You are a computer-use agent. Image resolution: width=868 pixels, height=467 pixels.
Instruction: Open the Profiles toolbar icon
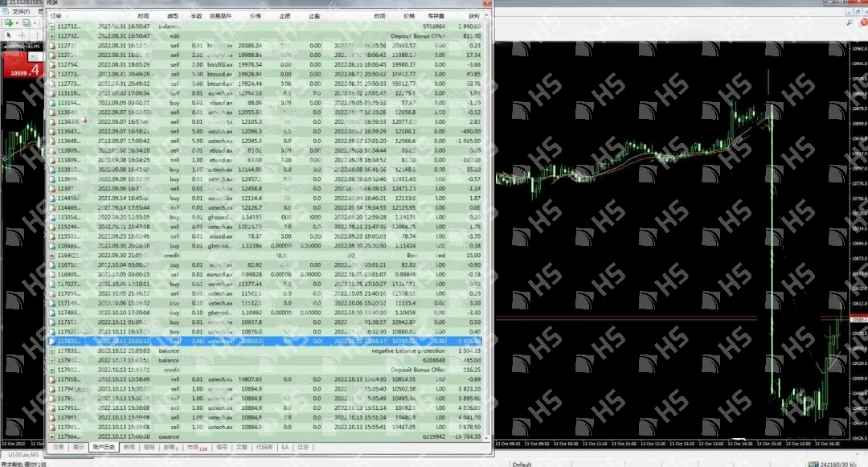26,23
